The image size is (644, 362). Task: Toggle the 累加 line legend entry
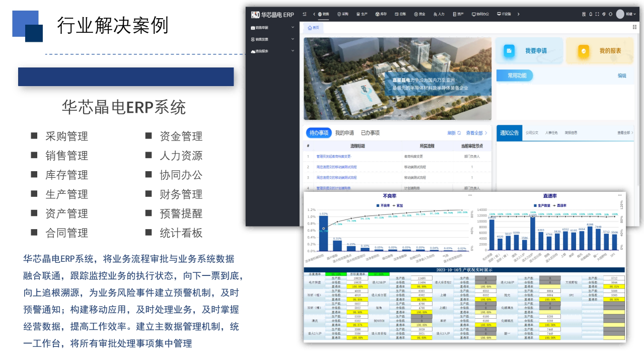[399, 205]
